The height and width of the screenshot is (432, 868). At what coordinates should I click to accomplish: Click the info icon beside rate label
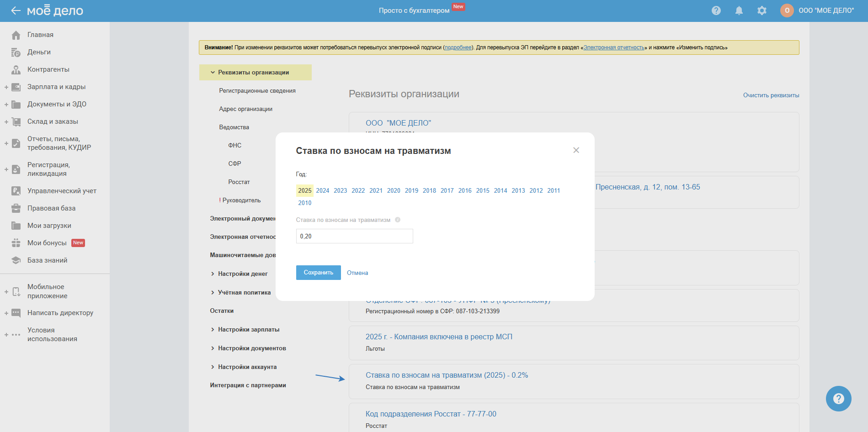tap(398, 220)
